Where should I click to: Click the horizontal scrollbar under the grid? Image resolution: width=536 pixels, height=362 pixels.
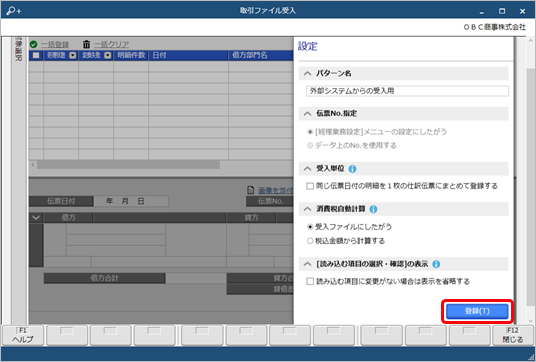click(128, 165)
